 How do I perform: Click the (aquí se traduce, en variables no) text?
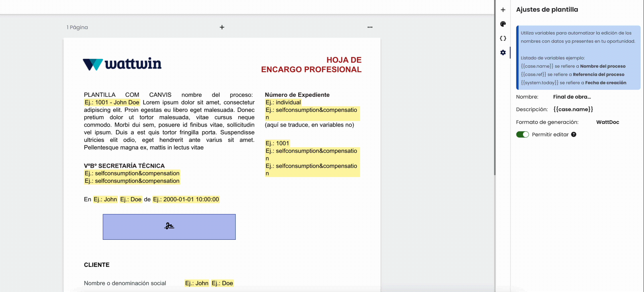(309, 125)
